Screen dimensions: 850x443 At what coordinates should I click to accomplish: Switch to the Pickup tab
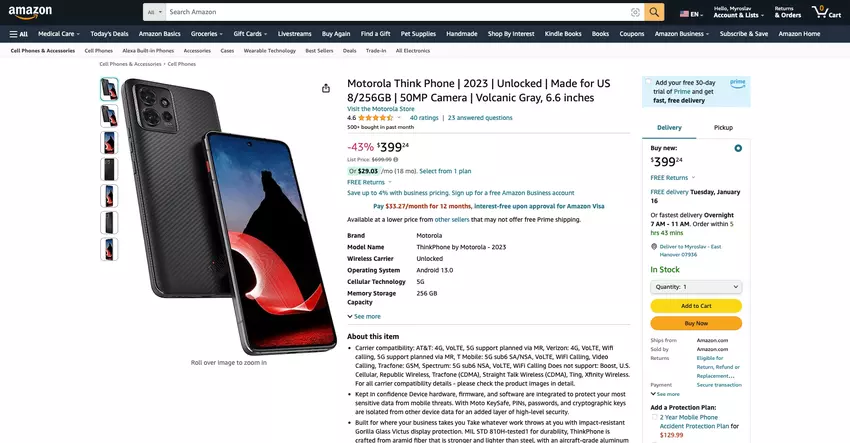pyautogui.click(x=723, y=127)
